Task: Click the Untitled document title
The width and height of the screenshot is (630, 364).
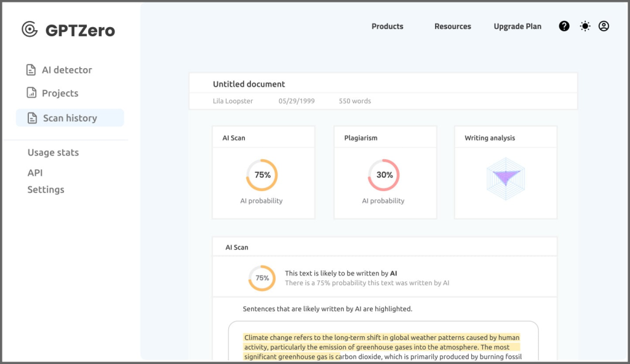Action: coord(249,84)
